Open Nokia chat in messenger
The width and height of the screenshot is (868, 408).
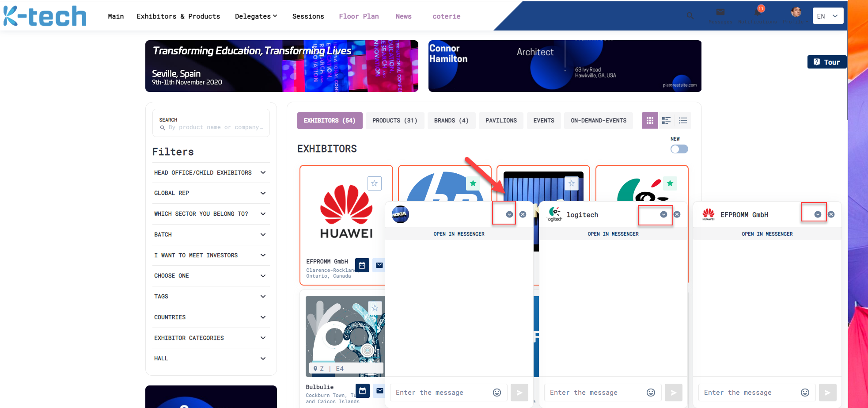coord(459,234)
